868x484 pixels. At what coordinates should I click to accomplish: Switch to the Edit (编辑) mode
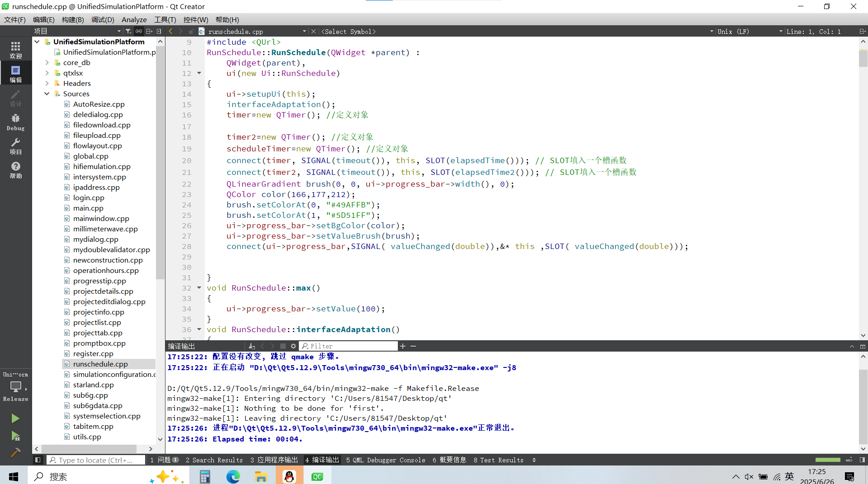[x=16, y=74]
